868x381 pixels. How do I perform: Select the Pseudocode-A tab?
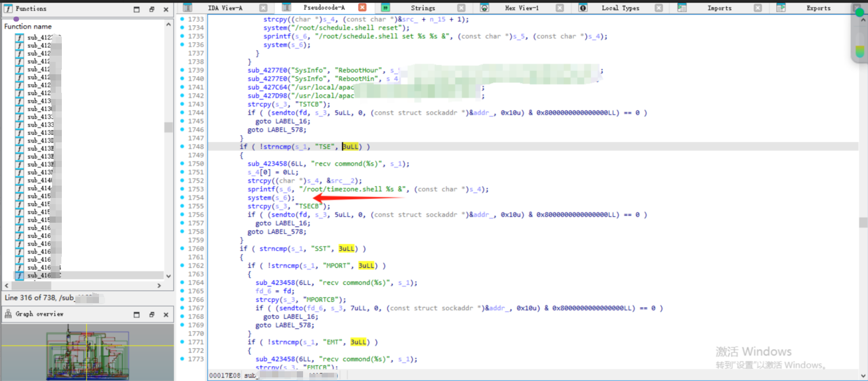[324, 7]
